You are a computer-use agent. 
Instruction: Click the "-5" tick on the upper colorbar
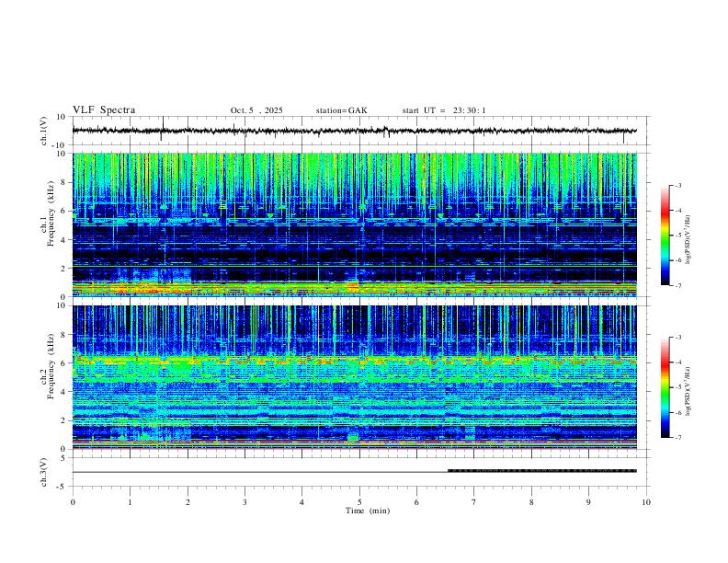click(x=677, y=236)
